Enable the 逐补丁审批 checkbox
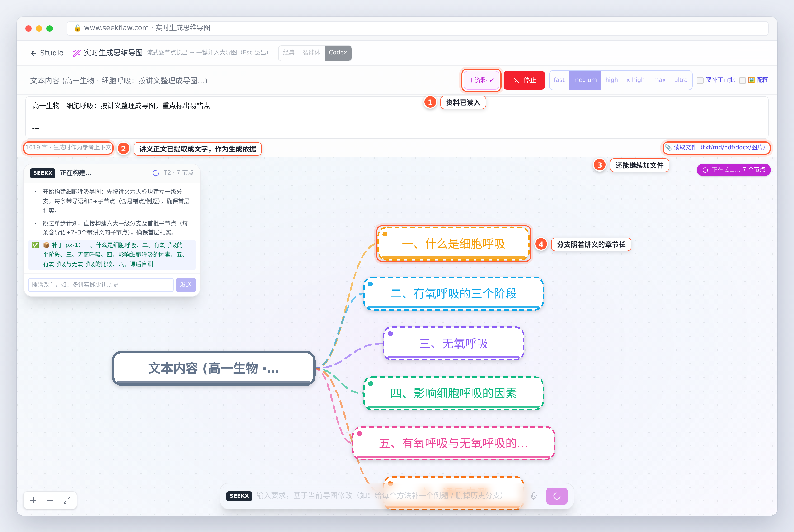The height and width of the screenshot is (532, 794). click(700, 80)
